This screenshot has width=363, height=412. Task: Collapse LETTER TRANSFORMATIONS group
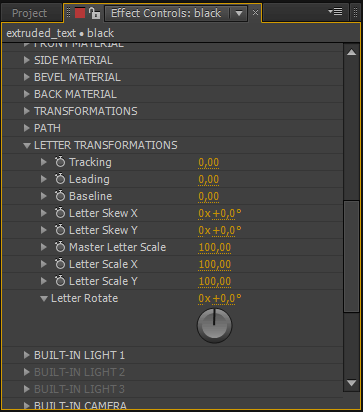pyautogui.click(x=27, y=145)
